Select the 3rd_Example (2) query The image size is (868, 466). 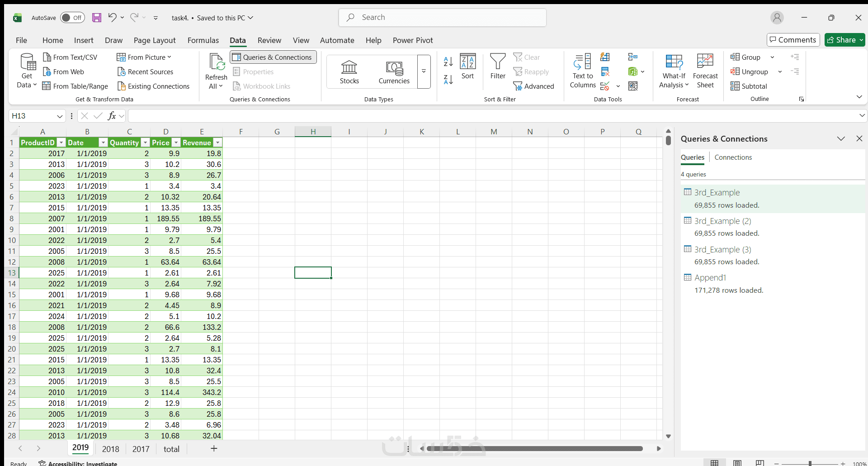click(x=772, y=227)
